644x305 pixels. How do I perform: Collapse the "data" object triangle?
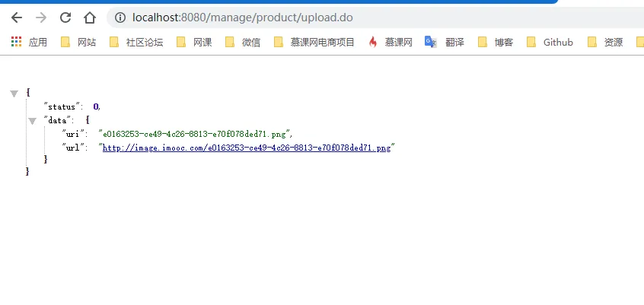(x=32, y=121)
